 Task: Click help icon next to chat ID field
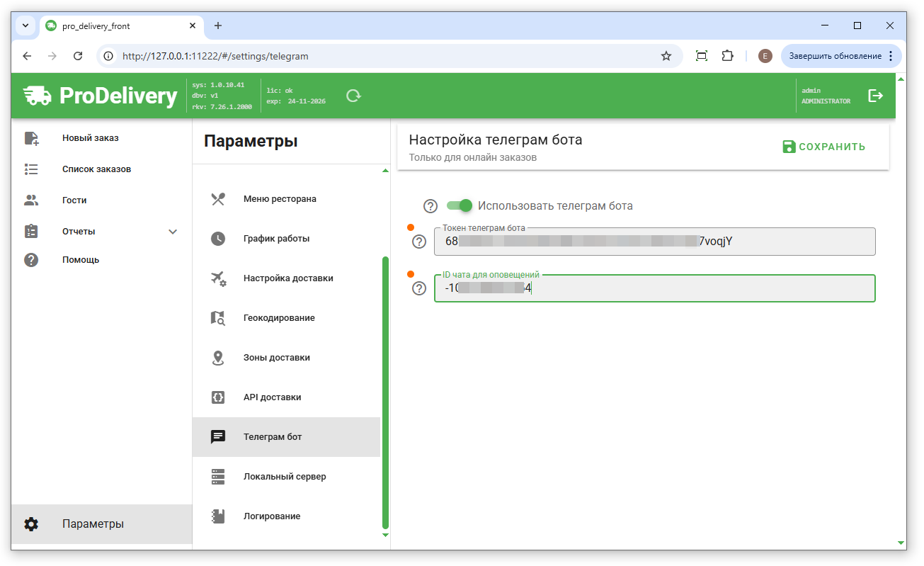pos(419,289)
